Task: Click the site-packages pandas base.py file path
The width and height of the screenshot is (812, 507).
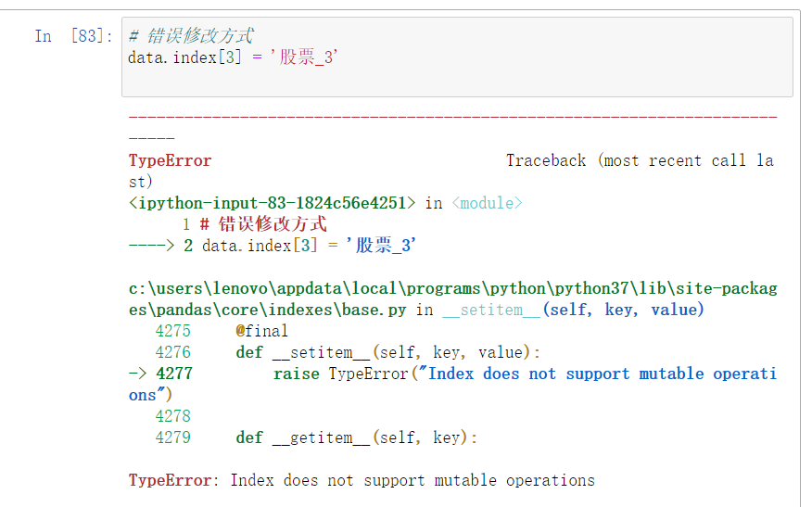Action: coord(453,298)
